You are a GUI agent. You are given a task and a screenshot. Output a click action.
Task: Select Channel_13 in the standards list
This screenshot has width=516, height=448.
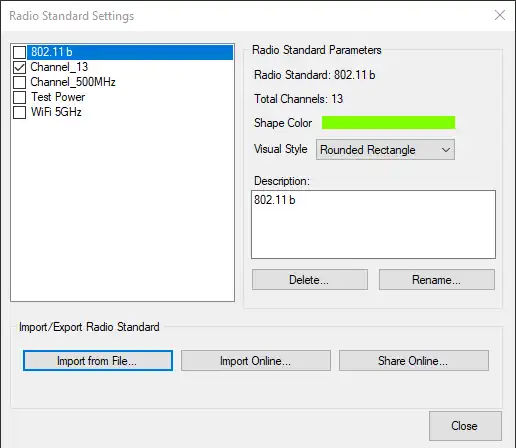(x=59, y=67)
